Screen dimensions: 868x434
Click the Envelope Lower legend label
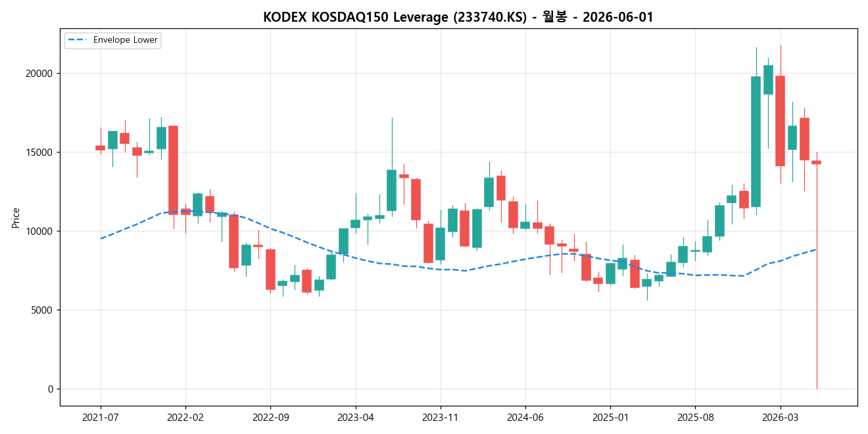pyautogui.click(x=126, y=40)
